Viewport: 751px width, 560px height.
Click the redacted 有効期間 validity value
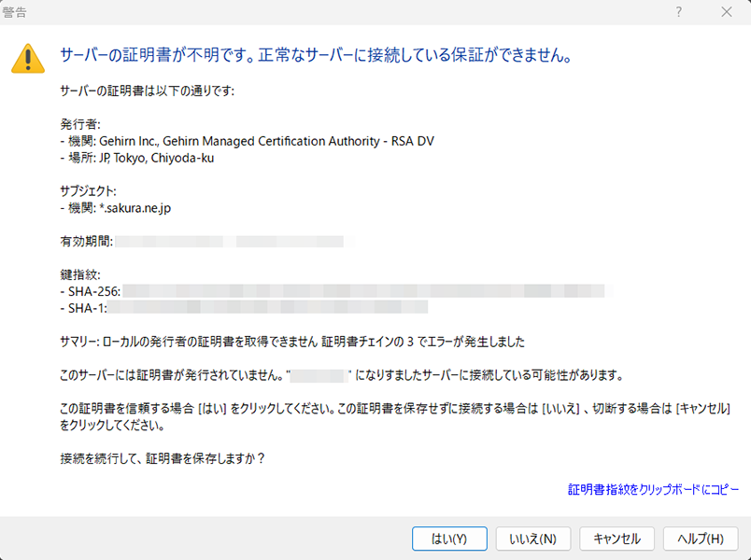tap(234, 241)
